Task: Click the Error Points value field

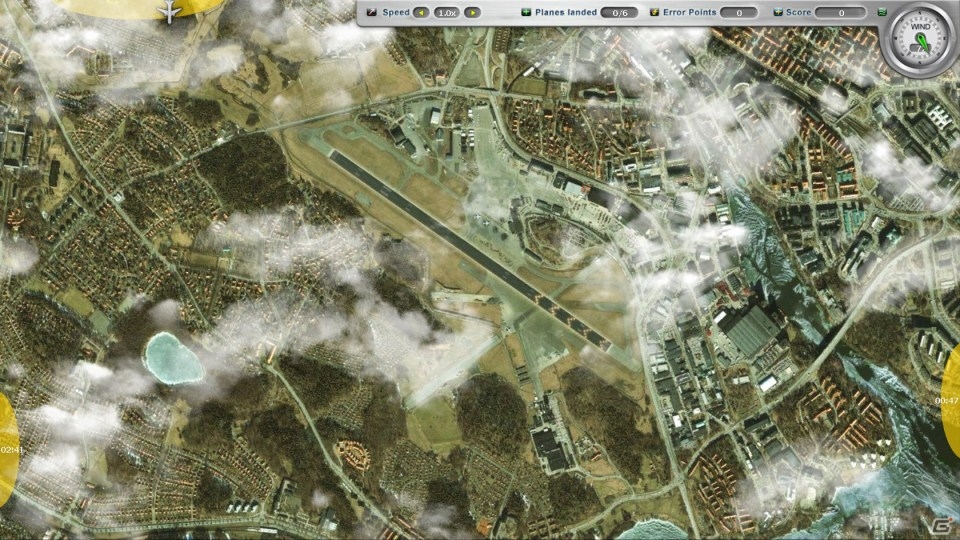Action: click(738, 12)
